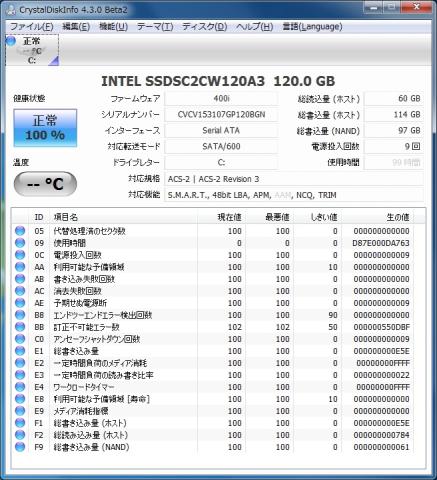Click the 最悪値 column header
Viewport: 437px width, 480px height.
point(269,217)
